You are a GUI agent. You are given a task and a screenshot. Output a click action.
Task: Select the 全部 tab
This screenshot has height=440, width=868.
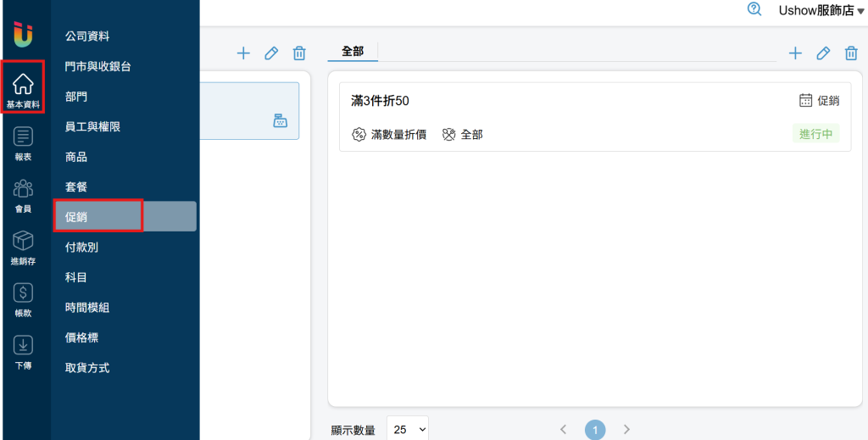click(x=353, y=52)
